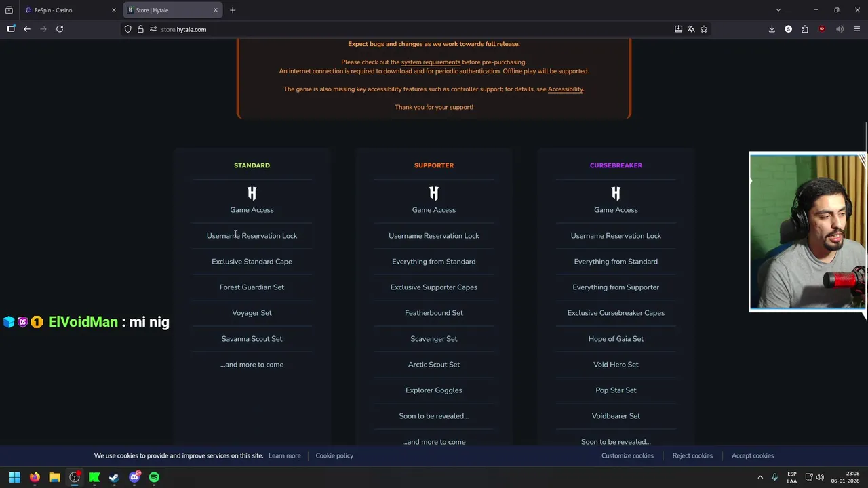Click Accept cookies button
The height and width of the screenshot is (488, 868).
coord(753,455)
